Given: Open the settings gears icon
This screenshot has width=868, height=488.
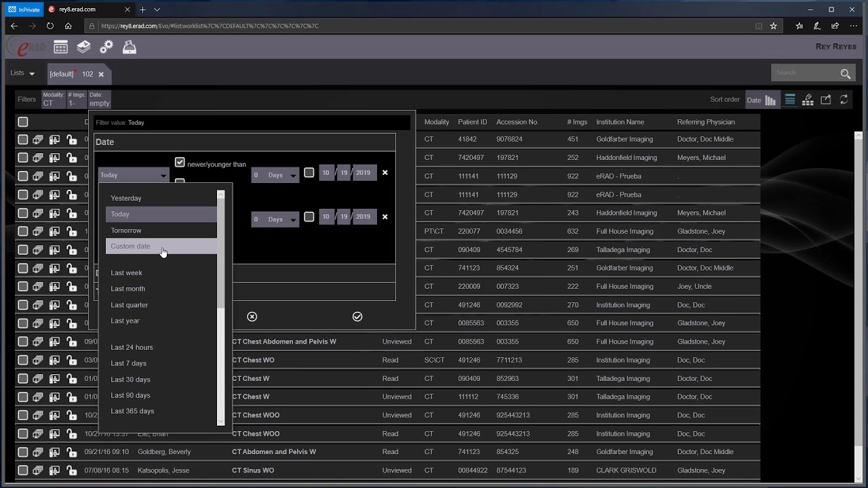Looking at the screenshot, I should pyautogui.click(x=106, y=47).
